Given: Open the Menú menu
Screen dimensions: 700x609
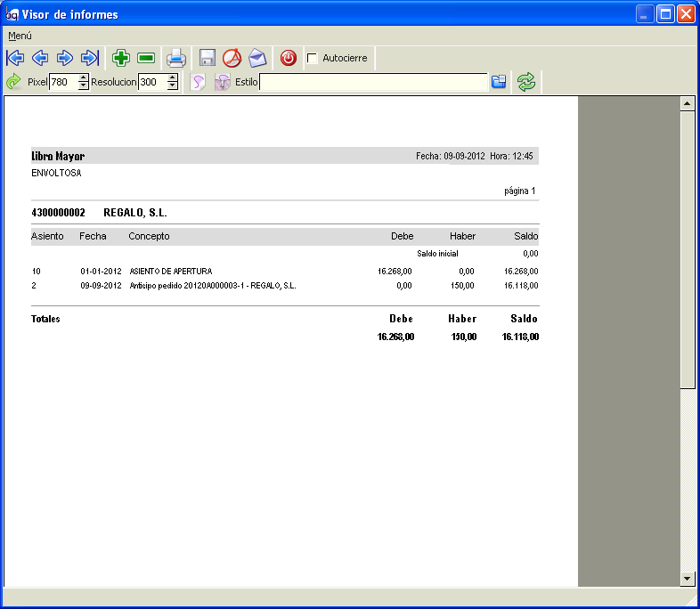Looking at the screenshot, I should (20, 36).
